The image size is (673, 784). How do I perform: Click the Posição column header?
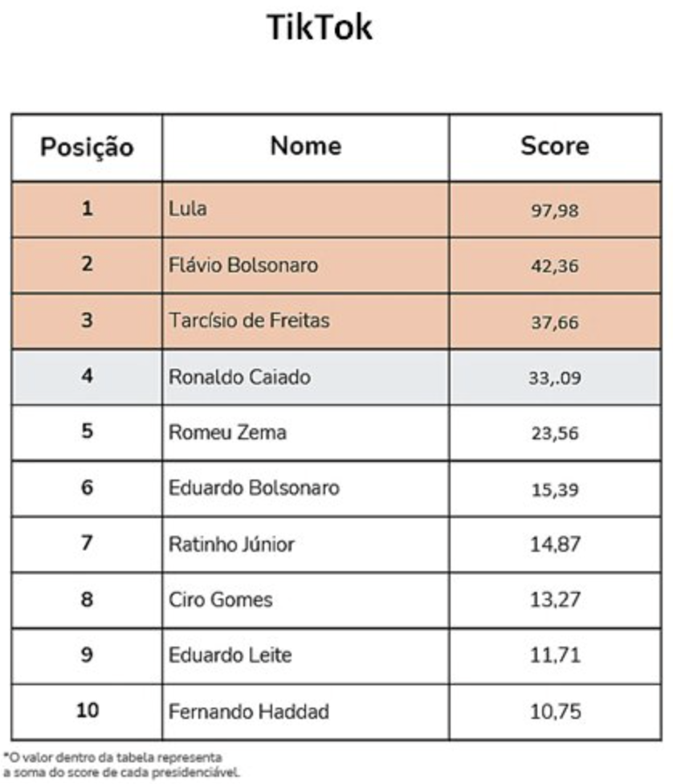coord(87,148)
